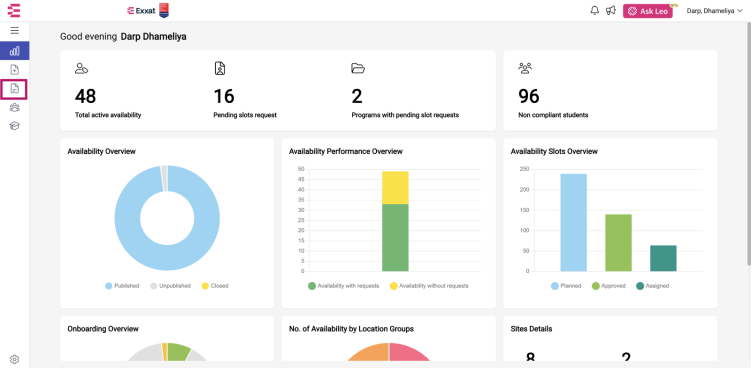Toggle Availability with requests legend
This screenshot has width=752, height=368.
pos(343,286)
